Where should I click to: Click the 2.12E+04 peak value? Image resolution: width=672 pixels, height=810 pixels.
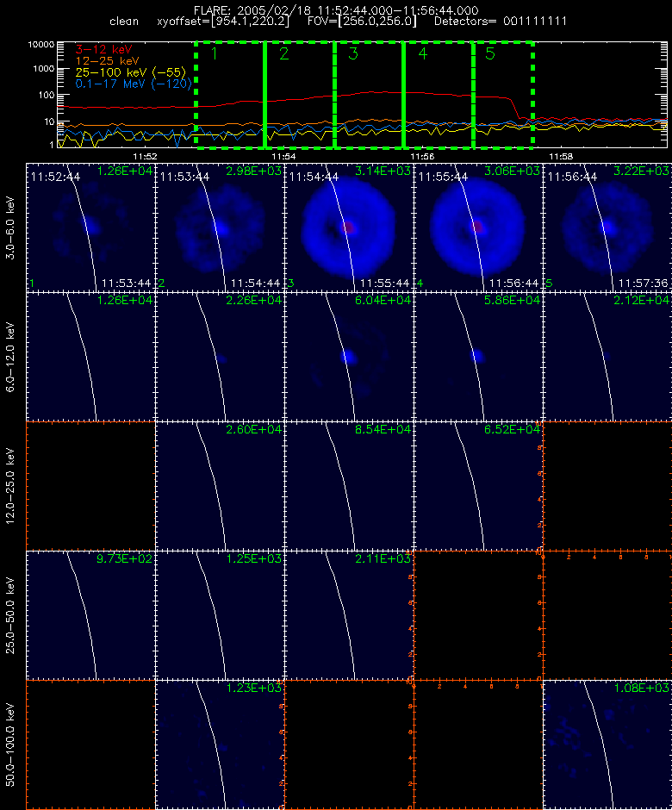coord(641,300)
